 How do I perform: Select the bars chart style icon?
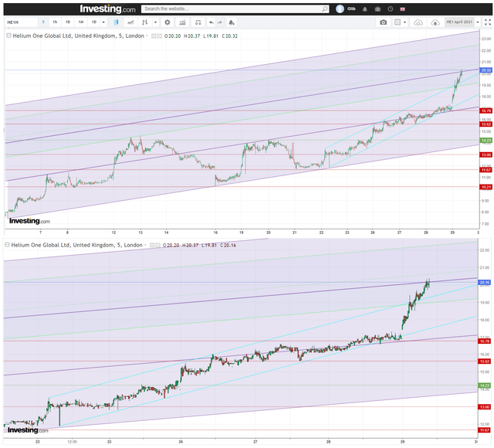144,22
